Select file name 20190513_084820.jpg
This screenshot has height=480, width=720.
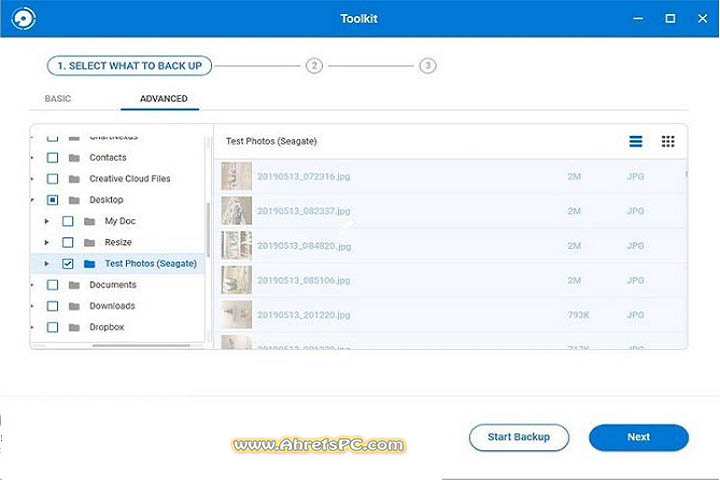click(304, 246)
